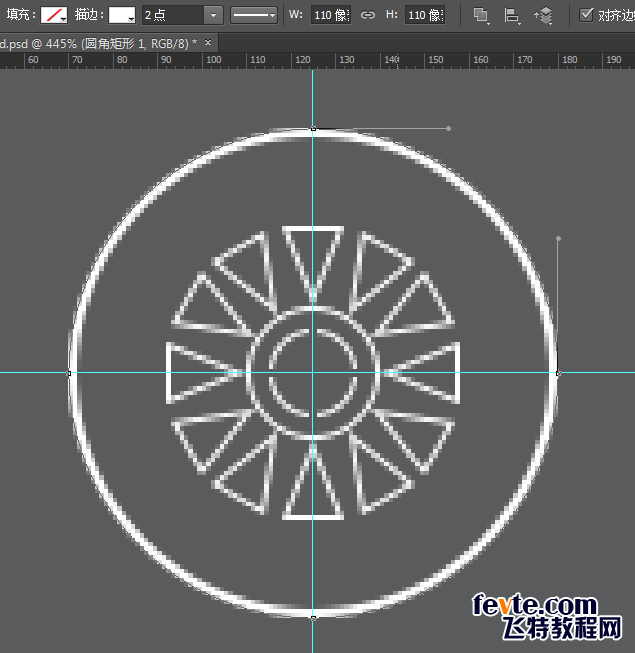This screenshot has width=635, height=653.
Task: Click the bottom anchor point of the circle
Action: tap(313, 618)
